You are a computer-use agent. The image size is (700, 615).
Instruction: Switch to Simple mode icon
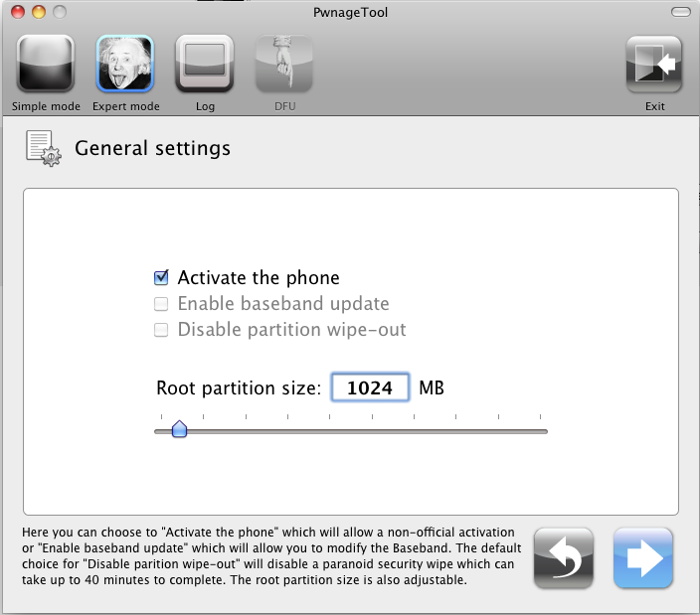click(x=46, y=64)
